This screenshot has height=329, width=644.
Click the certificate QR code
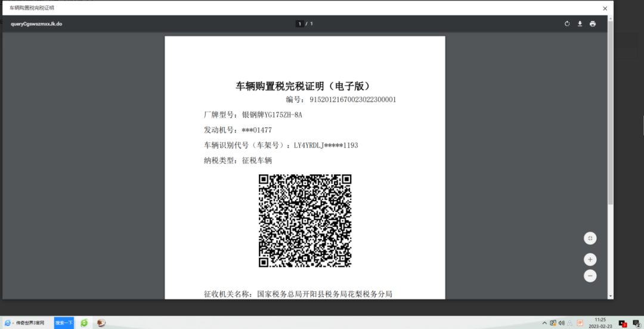coord(305,220)
